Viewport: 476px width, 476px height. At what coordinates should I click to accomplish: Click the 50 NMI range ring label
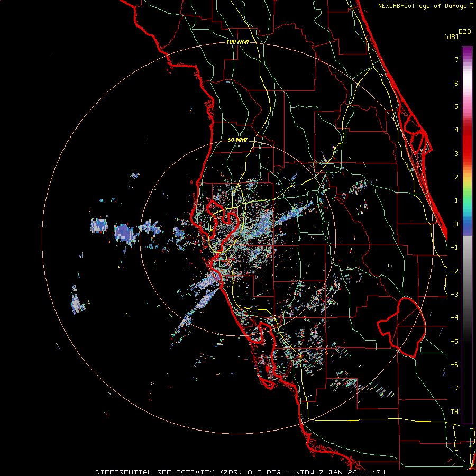click(x=237, y=140)
